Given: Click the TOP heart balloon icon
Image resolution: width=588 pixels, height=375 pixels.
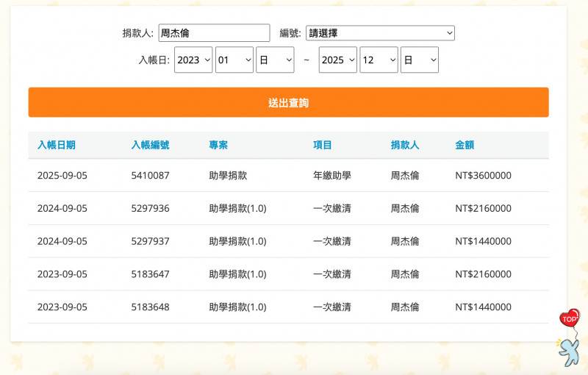Looking at the screenshot, I should 569,318.
